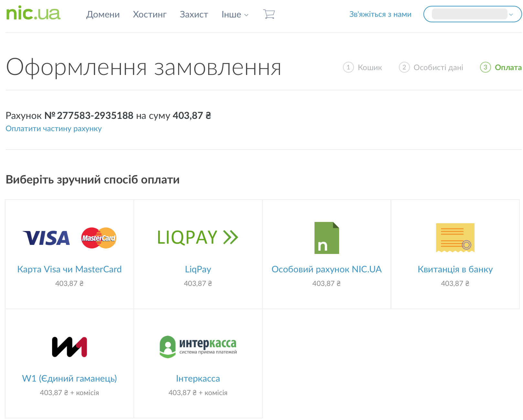The image size is (523, 420).
Task: Open the Хостинг menu
Action: (150, 15)
